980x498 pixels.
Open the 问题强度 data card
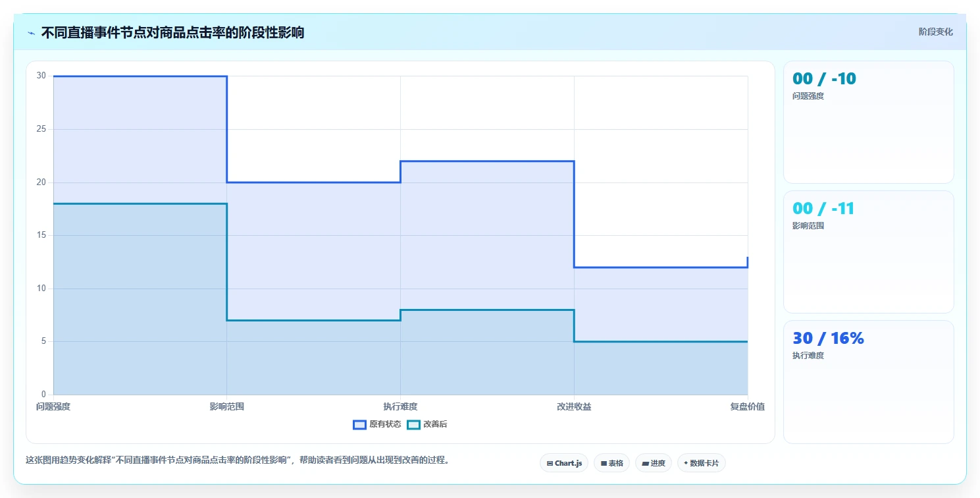click(x=868, y=122)
